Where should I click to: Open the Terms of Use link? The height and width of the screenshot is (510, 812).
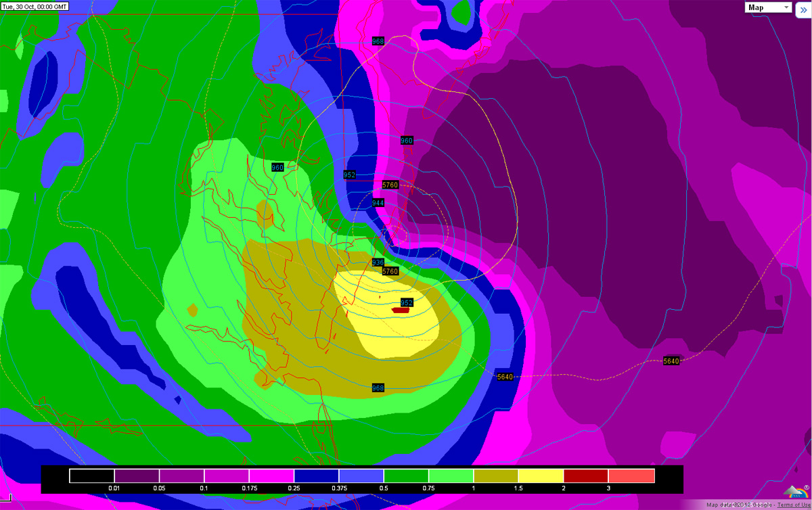794,505
